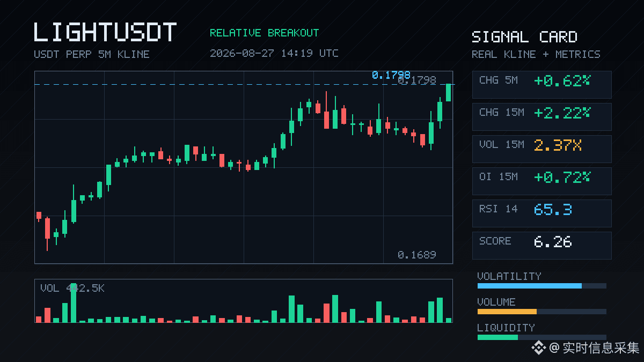Click the RELATIVE BREAKOUT label
Screen dimensions: 644x362
[x=264, y=33]
